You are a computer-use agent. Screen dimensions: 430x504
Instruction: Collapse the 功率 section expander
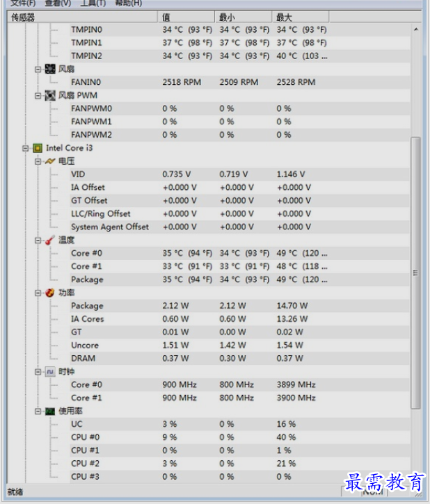point(38,293)
